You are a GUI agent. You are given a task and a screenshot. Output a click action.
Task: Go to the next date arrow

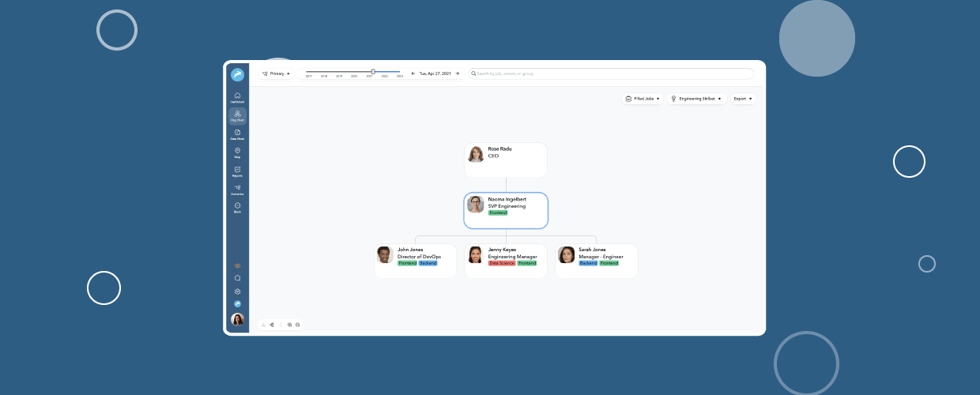click(457, 73)
